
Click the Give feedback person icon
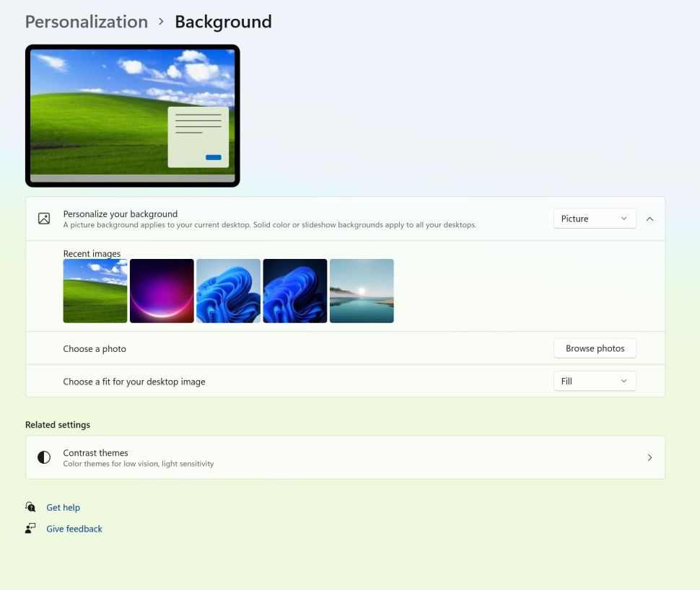(30, 529)
